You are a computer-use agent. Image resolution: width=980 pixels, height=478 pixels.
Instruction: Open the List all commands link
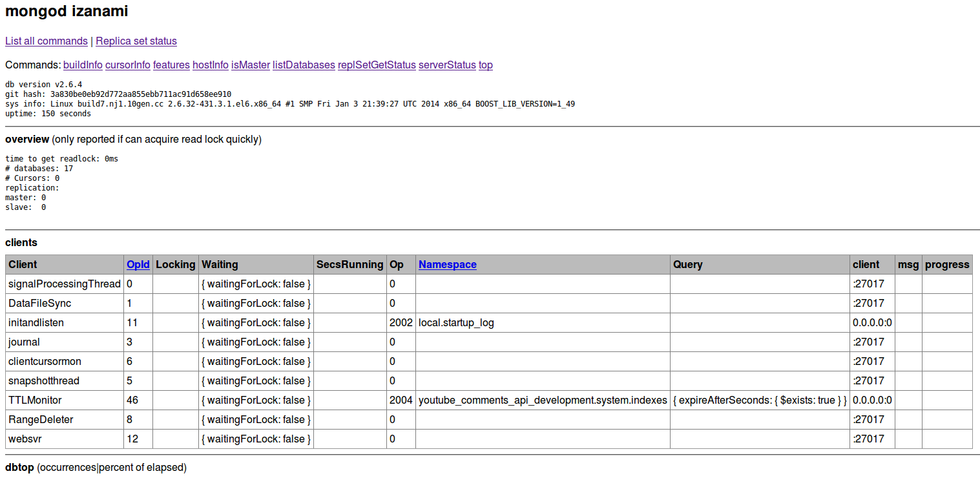pyautogui.click(x=47, y=41)
